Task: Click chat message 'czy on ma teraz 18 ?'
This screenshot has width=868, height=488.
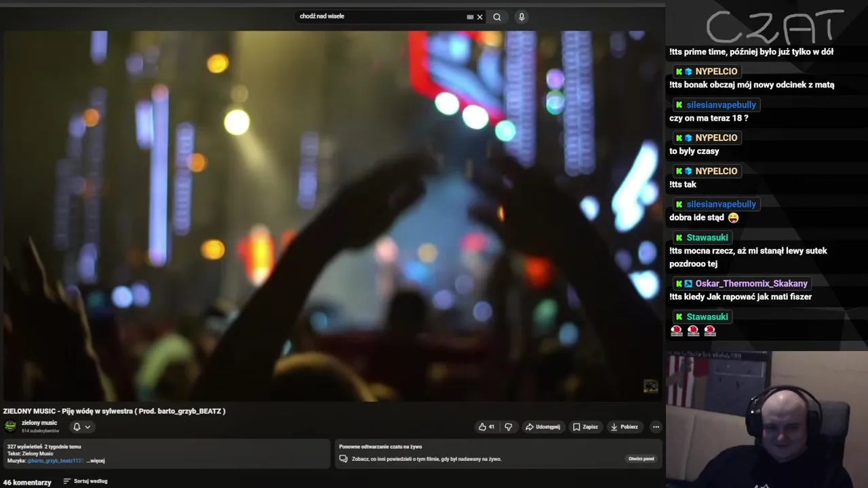Action: point(709,118)
